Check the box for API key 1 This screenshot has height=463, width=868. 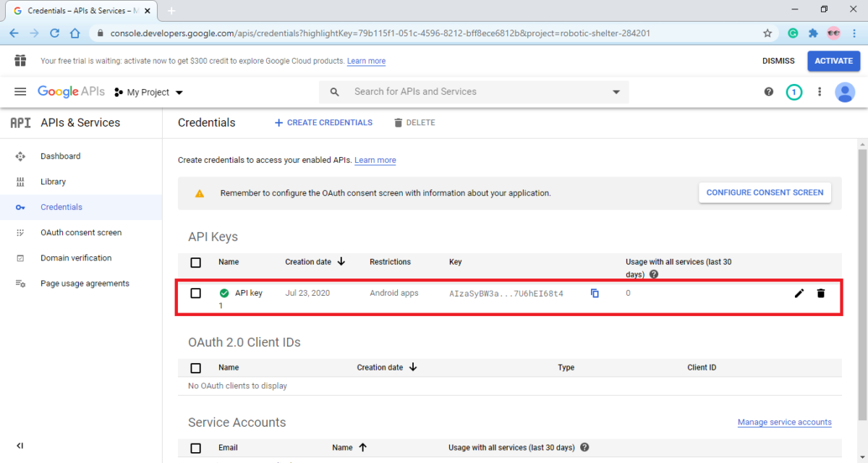click(195, 293)
